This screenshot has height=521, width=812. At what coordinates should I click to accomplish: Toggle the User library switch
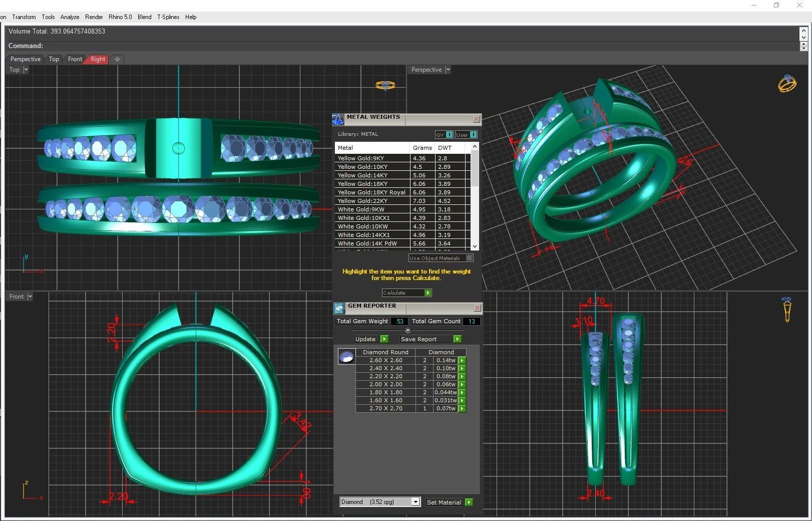tap(473, 135)
